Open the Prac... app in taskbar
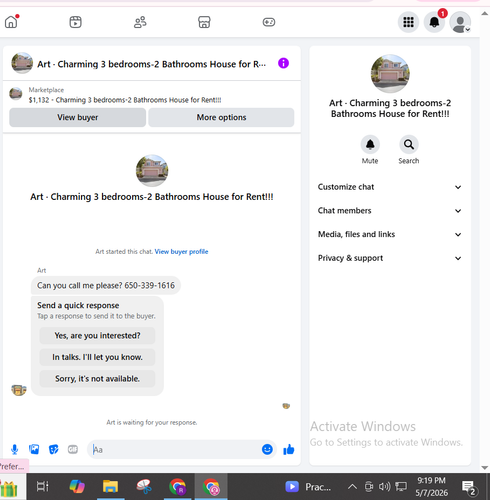 tap(308, 487)
